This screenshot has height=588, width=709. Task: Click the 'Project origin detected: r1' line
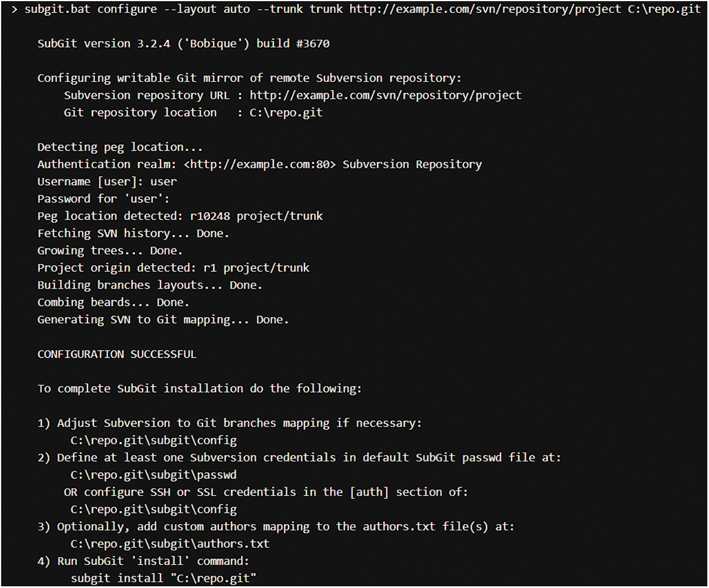(x=173, y=268)
